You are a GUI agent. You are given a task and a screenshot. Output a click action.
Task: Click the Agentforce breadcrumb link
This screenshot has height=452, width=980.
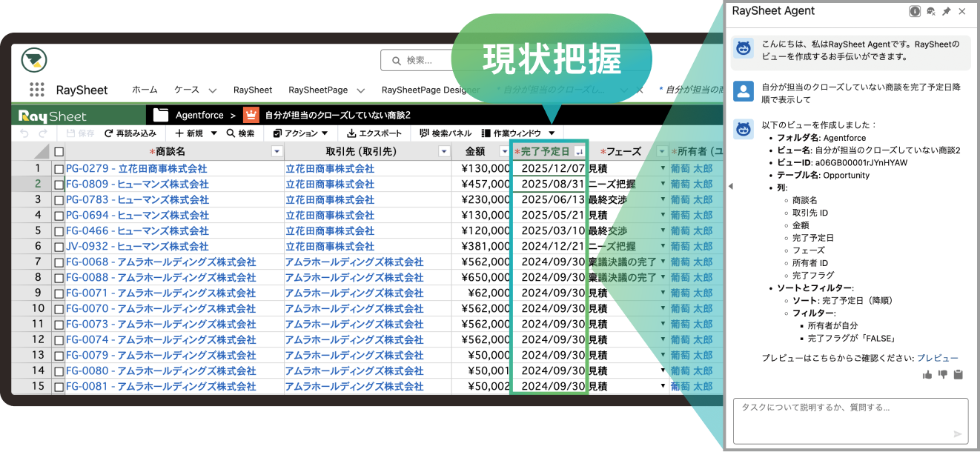[x=199, y=115]
